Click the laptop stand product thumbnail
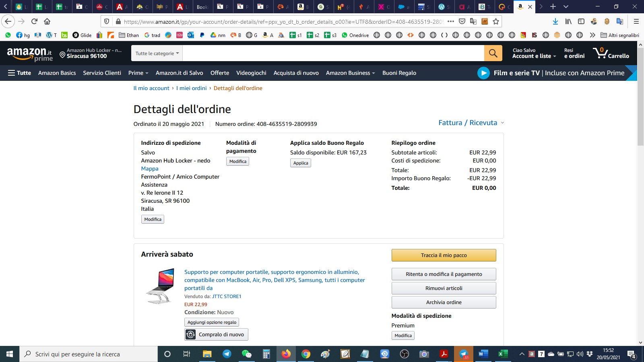The width and height of the screenshot is (644, 362). point(160,286)
